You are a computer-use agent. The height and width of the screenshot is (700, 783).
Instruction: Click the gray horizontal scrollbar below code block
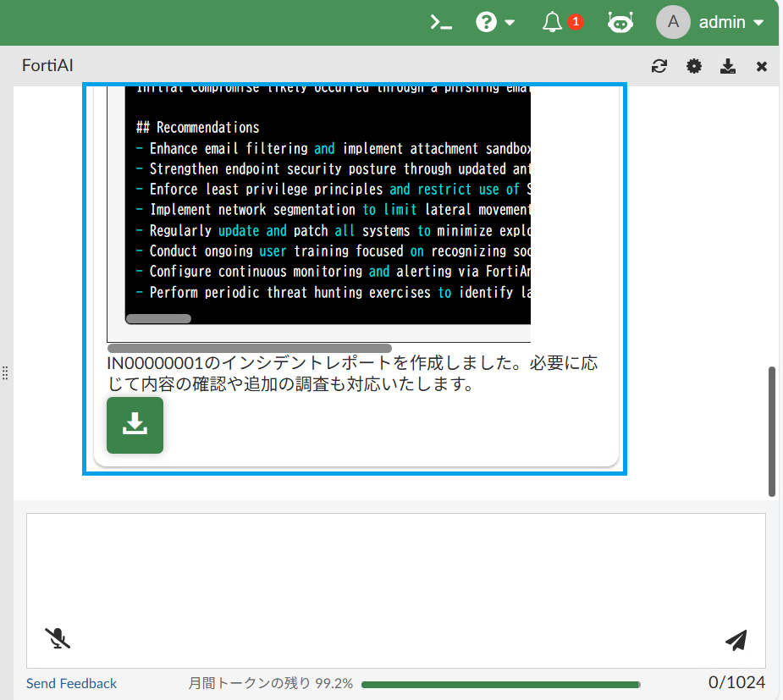tap(249, 348)
